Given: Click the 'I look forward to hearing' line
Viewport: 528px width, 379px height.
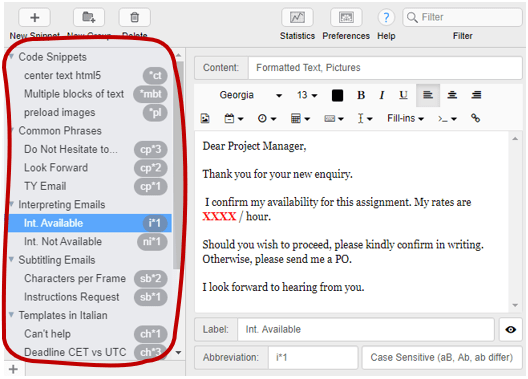Looking at the screenshot, I should (283, 287).
